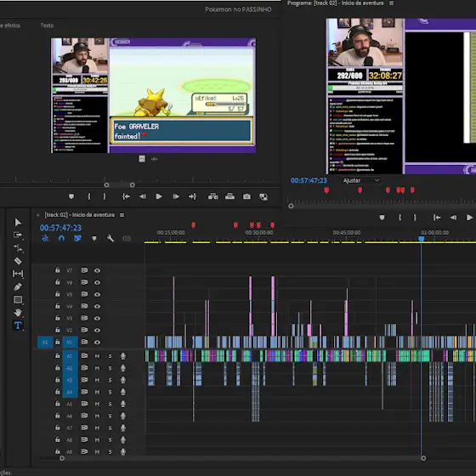The width and height of the screenshot is (476, 476).
Task: Add marker in program monitor
Action: [382, 218]
